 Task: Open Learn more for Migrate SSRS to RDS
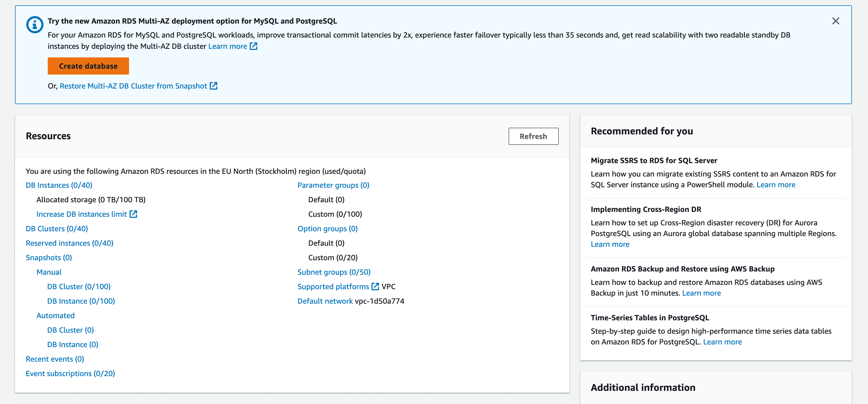[776, 185]
